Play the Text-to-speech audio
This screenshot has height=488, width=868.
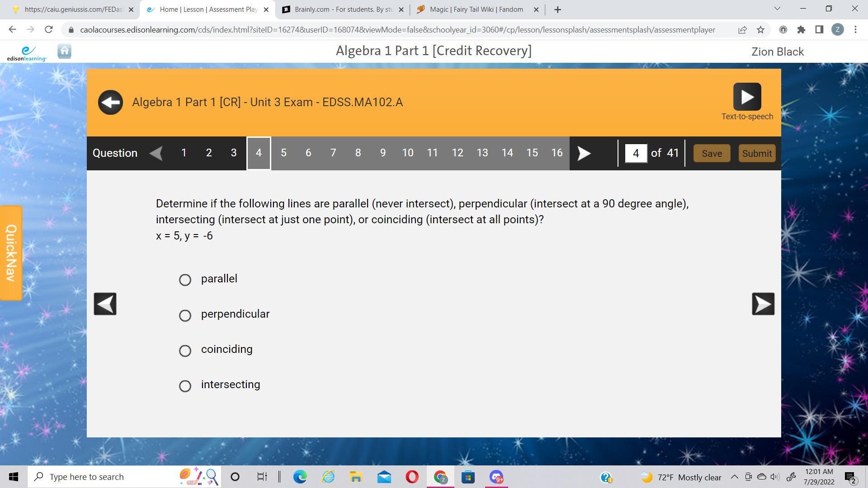click(x=747, y=97)
